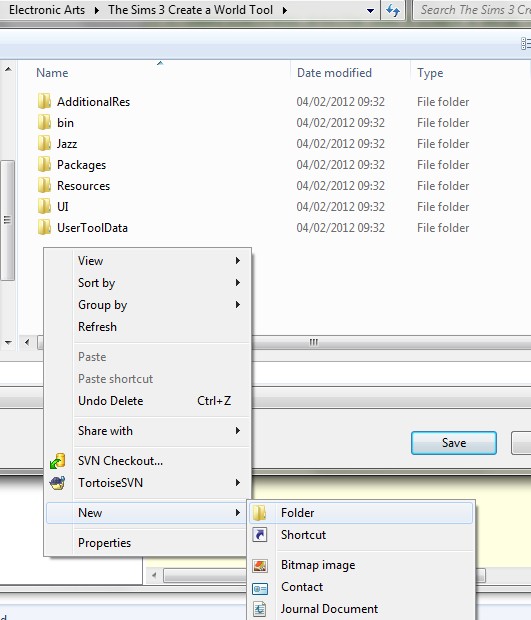Click the Shortcut icon in submenu
531x620 pixels.
click(x=260, y=535)
